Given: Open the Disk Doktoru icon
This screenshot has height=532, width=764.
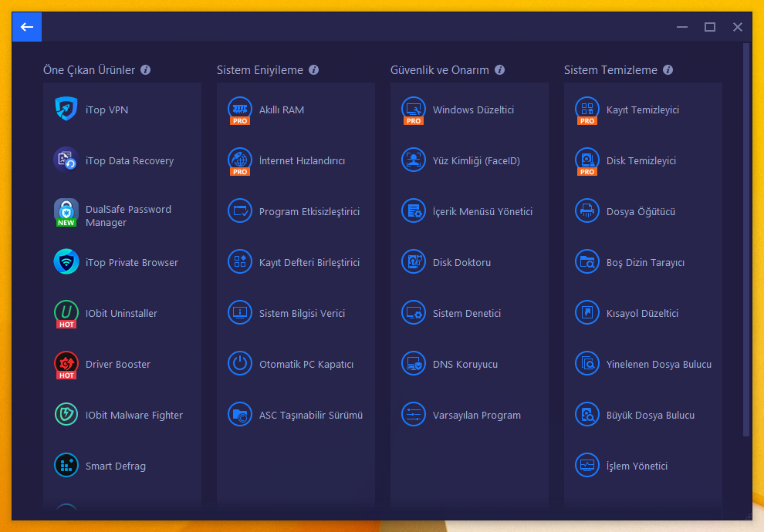Looking at the screenshot, I should point(413,262).
